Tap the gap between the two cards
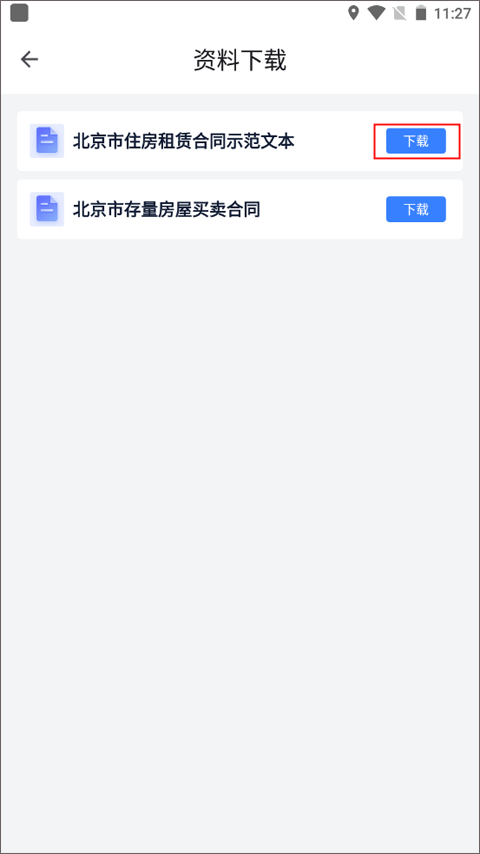This screenshot has height=854, width=480. pyautogui.click(x=240, y=175)
